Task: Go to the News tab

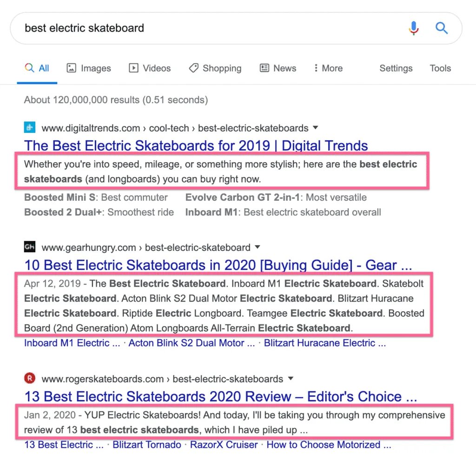Action: pos(278,68)
